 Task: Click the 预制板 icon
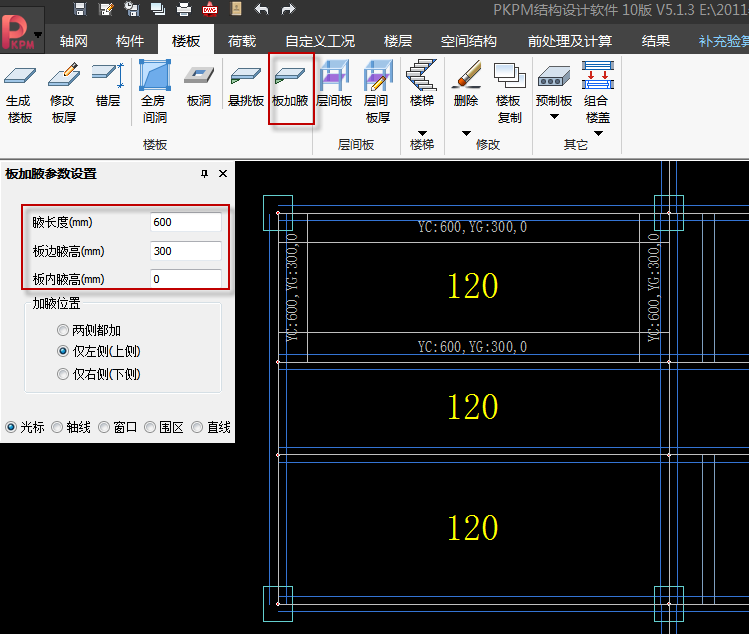(554, 76)
